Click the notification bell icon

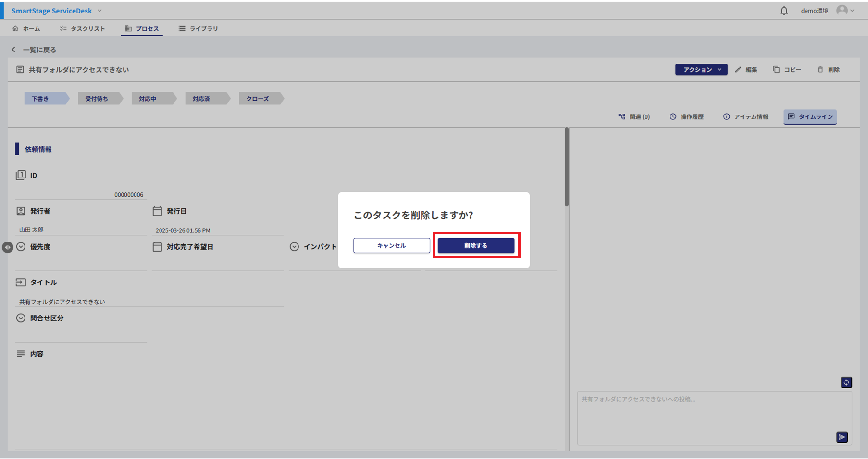[x=784, y=11]
